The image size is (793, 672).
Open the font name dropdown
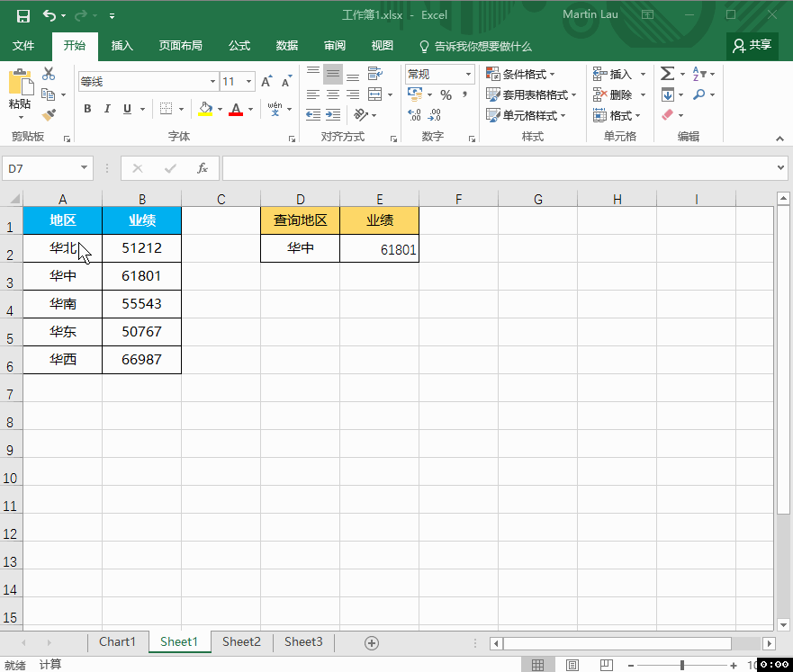click(212, 82)
